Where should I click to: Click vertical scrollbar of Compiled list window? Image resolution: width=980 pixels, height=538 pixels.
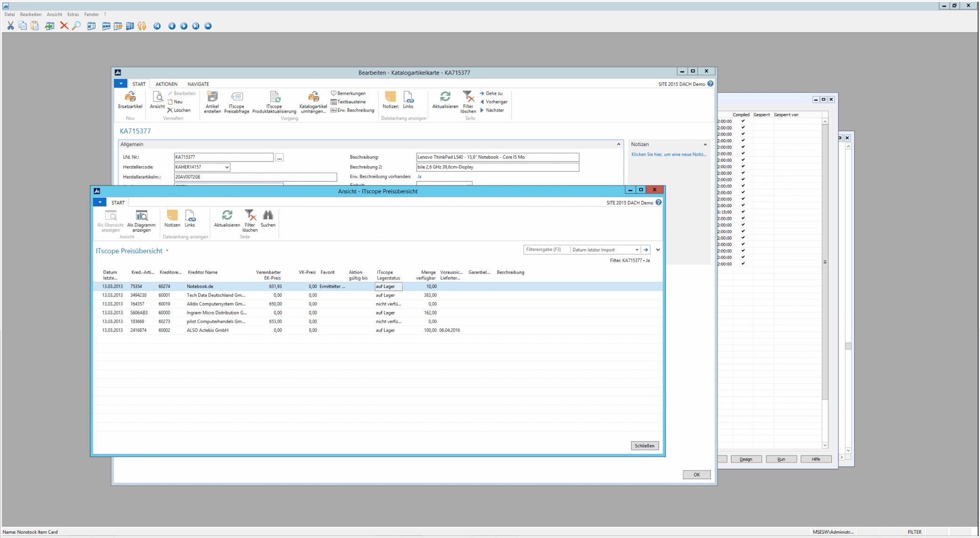click(x=825, y=283)
